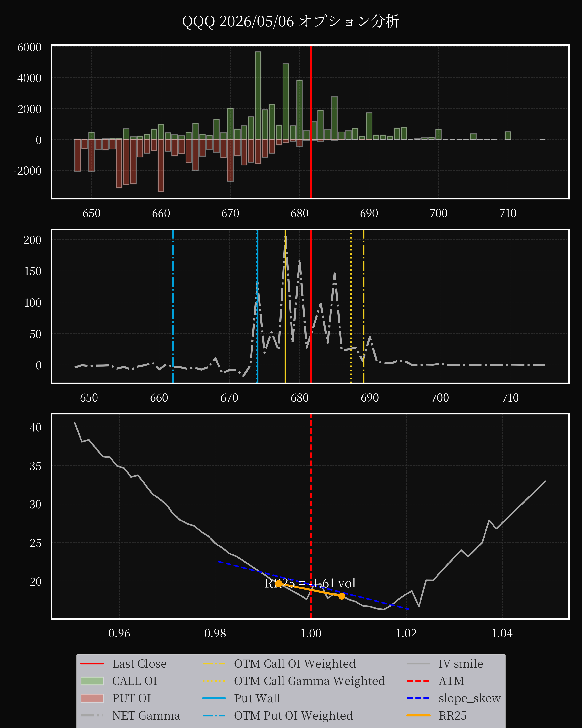Click the solid yellow vertical line in gamma chart
The width and height of the screenshot is (582, 728).
[285, 306]
